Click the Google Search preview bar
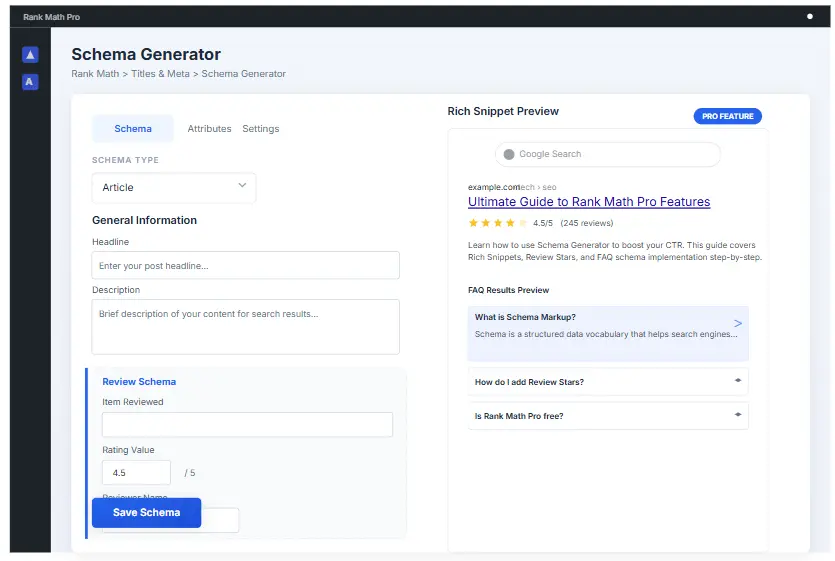The image size is (835, 561). (608, 154)
